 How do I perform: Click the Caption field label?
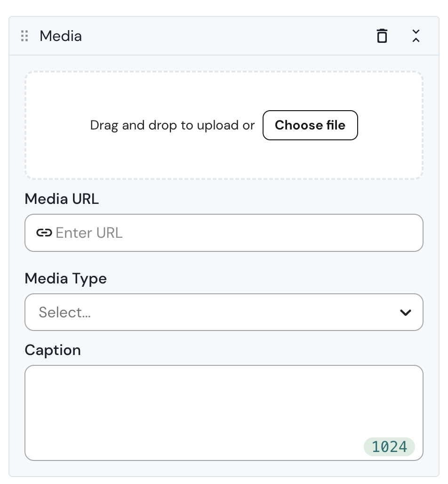click(53, 350)
